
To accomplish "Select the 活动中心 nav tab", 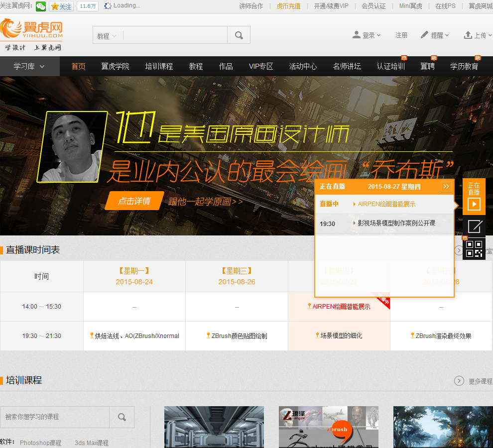I will [303, 66].
